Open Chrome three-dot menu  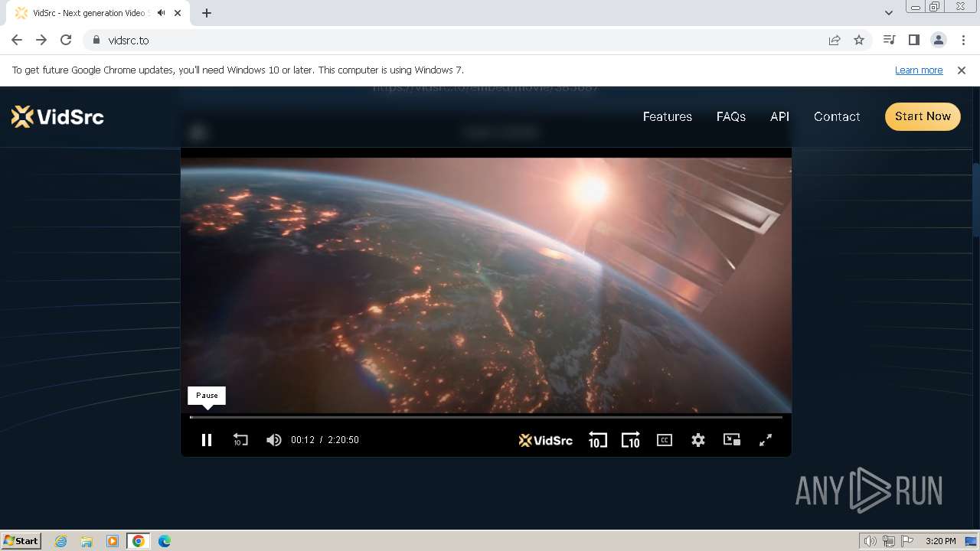[x=963, y=40]
